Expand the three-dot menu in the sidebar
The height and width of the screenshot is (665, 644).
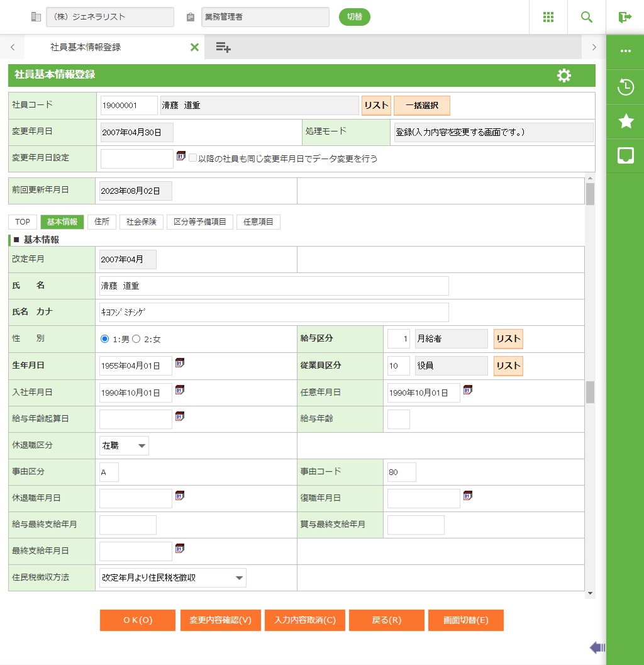(626, 51)
